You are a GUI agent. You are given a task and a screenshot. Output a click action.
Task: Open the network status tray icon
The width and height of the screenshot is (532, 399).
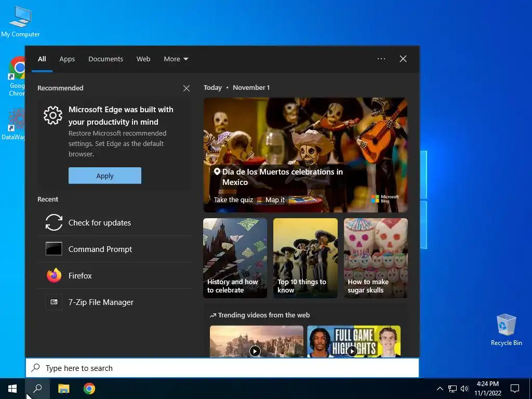[453, 389]
